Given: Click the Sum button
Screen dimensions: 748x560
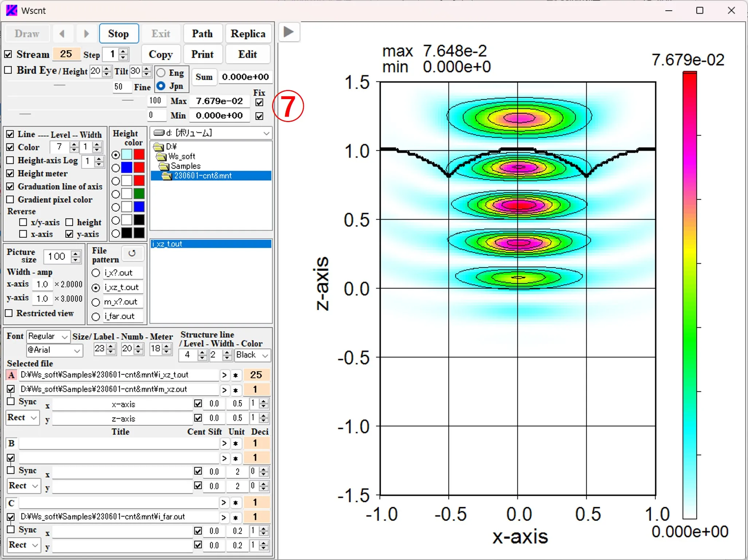Looking at the screenshot, I should point(204,77).
